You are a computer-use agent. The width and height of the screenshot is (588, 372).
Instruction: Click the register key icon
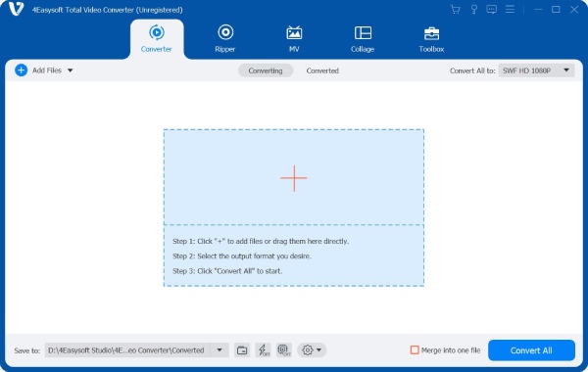pyautogui.click(x=474, y=10)
